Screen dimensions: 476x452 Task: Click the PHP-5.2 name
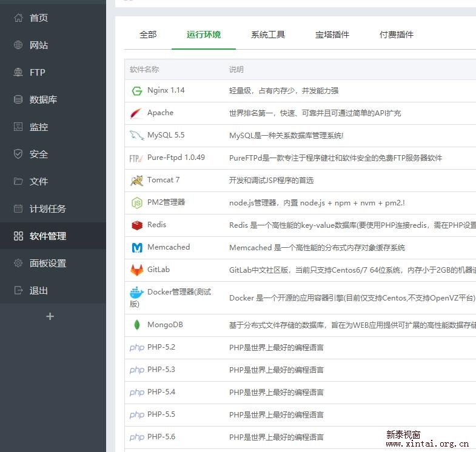coord(161,347)
